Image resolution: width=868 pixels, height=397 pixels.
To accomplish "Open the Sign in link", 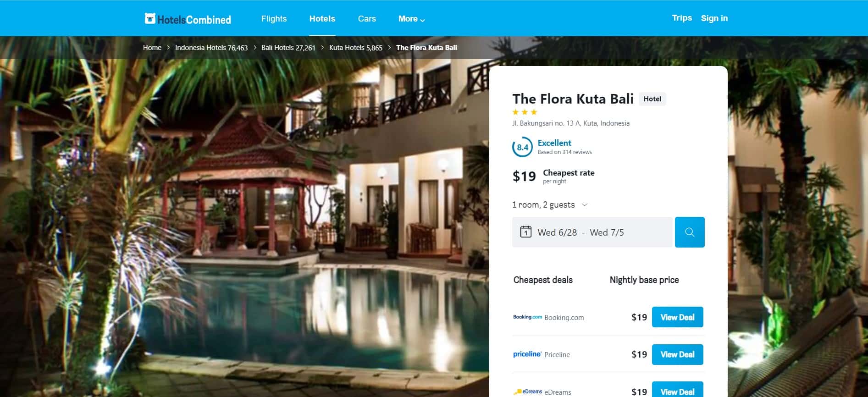I will (x=714, y=18).
